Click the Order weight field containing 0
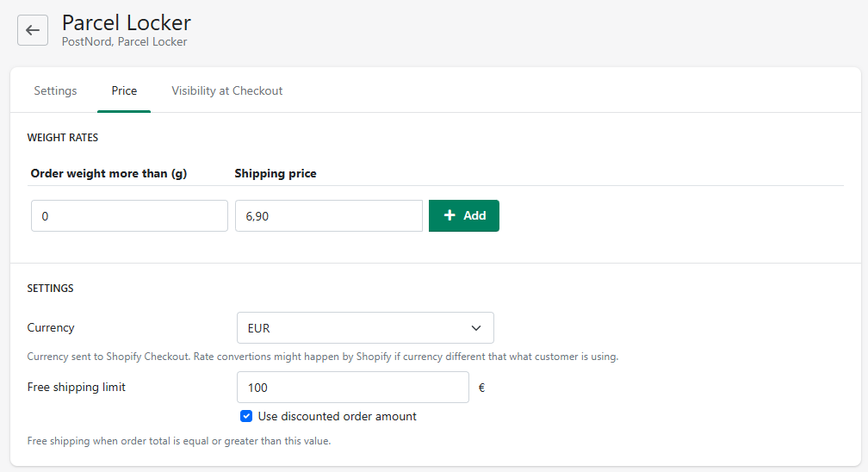The height and width of the screenshot is (472, 868). [x=129, y=216]
